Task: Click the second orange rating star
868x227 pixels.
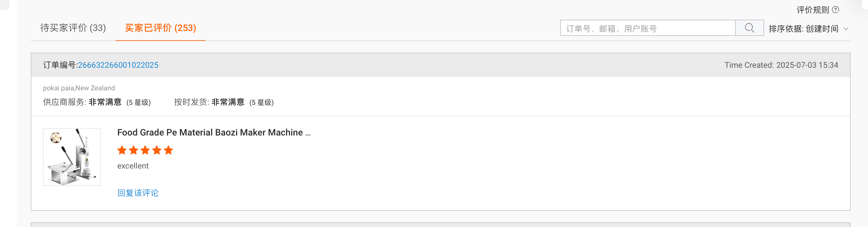Action: click(134, 150)
